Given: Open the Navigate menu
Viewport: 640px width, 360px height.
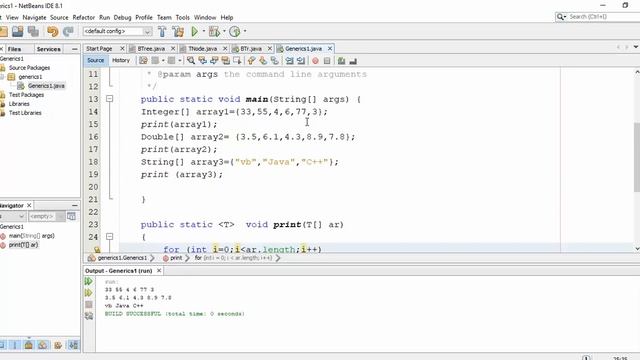Looking at the screenshot, I should 34,18.
